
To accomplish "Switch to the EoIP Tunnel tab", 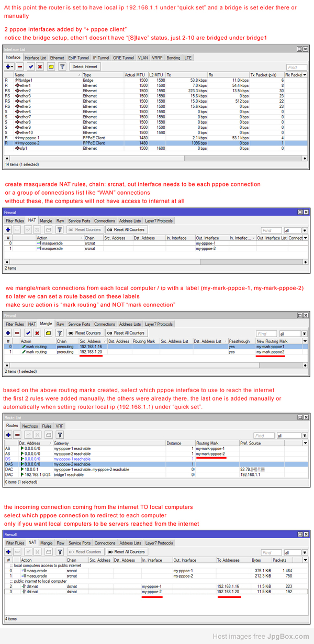I will (x=78, y=58).
